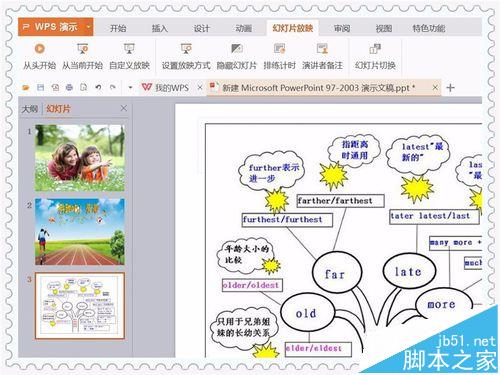
Task: Close the PowerPoint 演示文稿.ppt tab
Action: coord(435,88)
